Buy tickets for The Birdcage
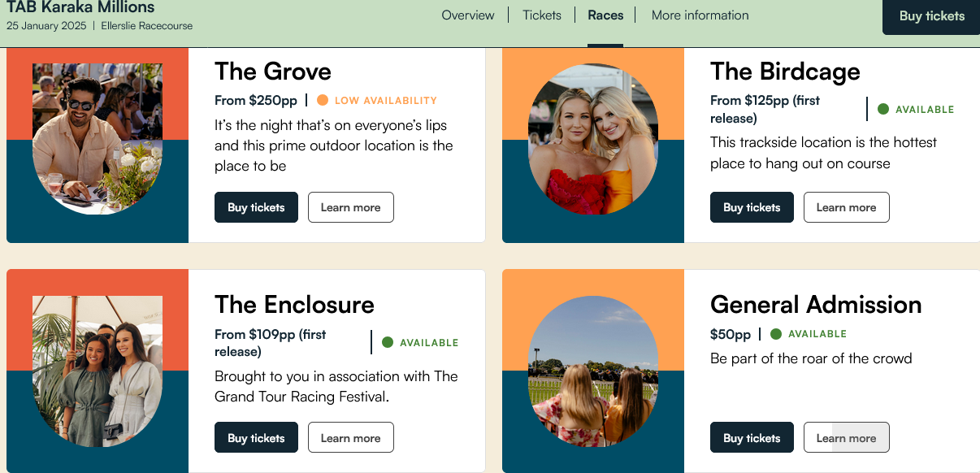This screenshot has width=980, height=473. point(752,207)
